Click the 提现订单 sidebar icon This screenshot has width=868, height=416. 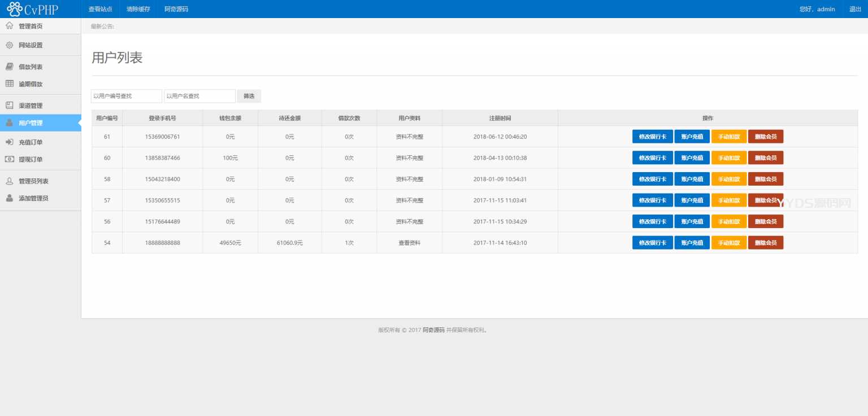(9, 159)
